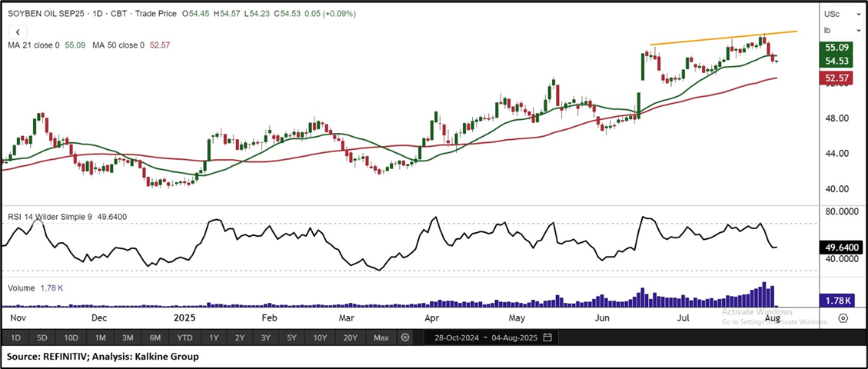Select the 3Y time range
Image resolution: width=868 pixels, height=369 pixels.
(266, 337)
